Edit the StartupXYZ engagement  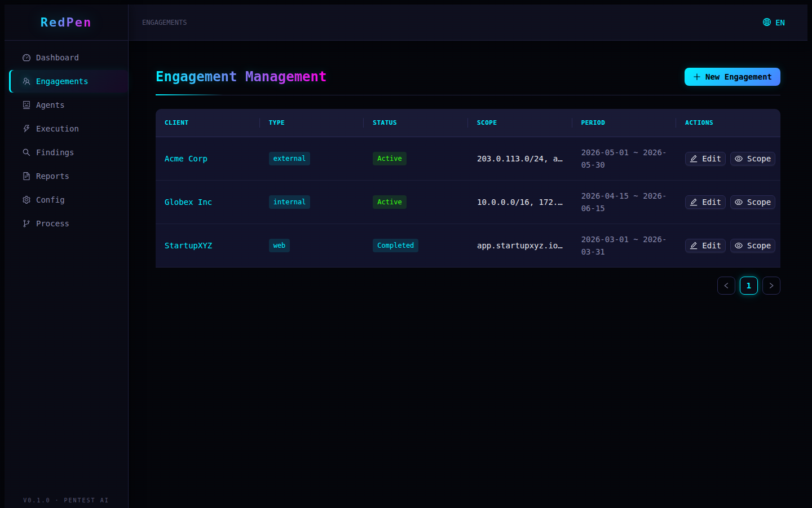coord(705,246)
